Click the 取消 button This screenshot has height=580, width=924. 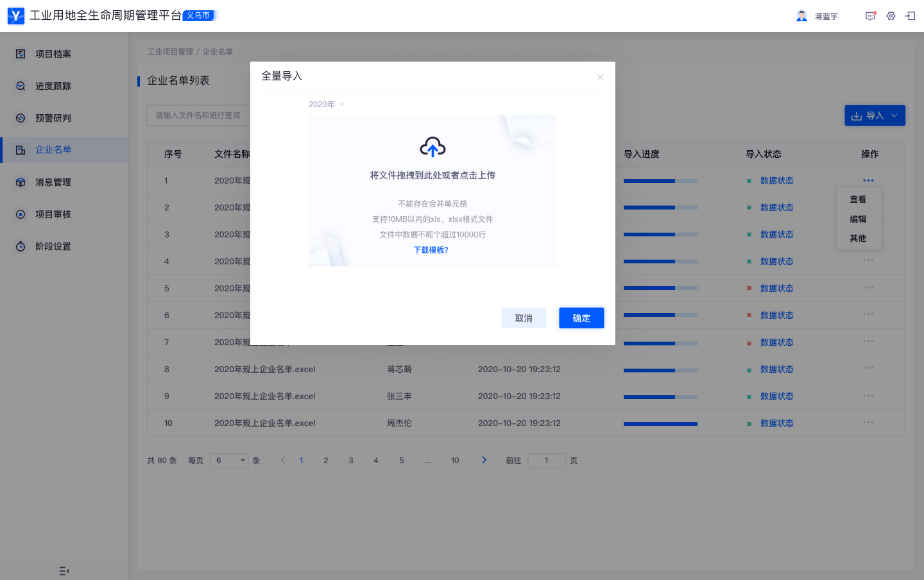point(524,318)
